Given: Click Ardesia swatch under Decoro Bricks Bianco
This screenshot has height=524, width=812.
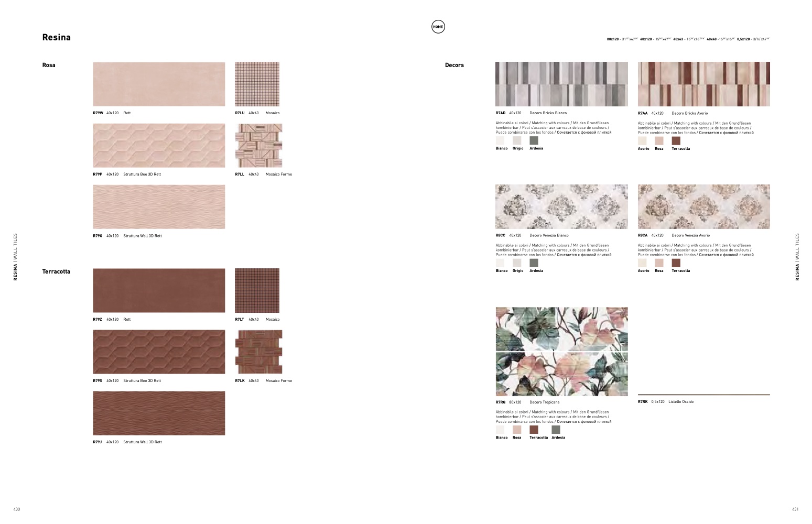Looking at the screenshot, I should point(534,140).
